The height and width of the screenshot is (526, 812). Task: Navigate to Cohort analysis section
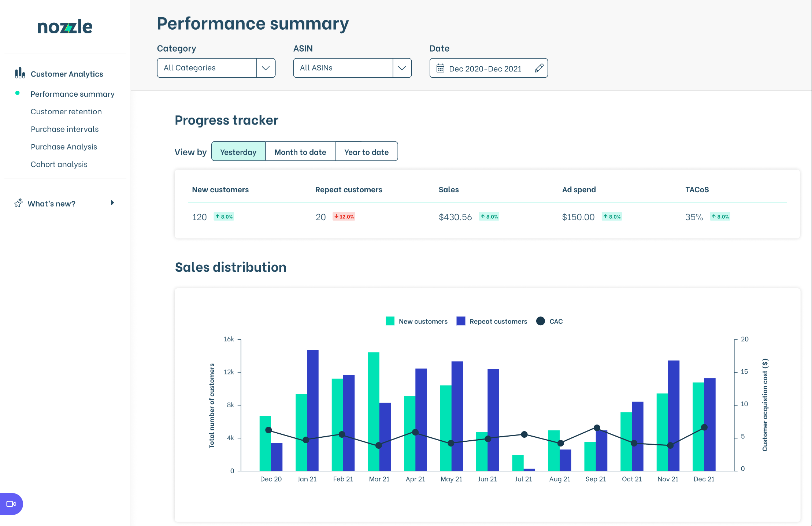(59, 164)
